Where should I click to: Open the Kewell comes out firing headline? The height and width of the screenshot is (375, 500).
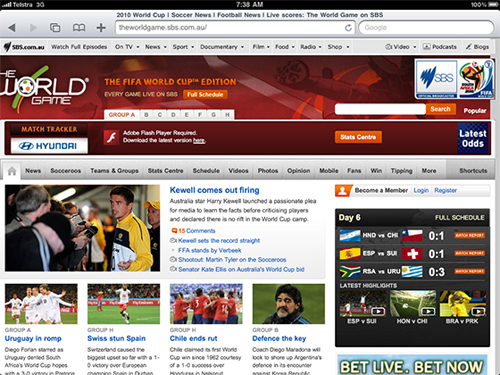click(x=214, y=190)
